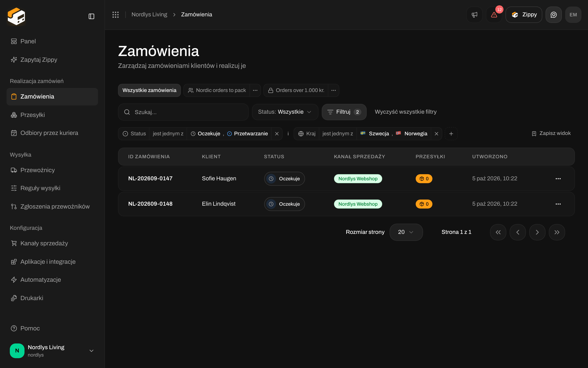588x368 pixels.
Task: Click the Nordlys Webshop tag for Elin Lindqvist
Action: [358, 204]
